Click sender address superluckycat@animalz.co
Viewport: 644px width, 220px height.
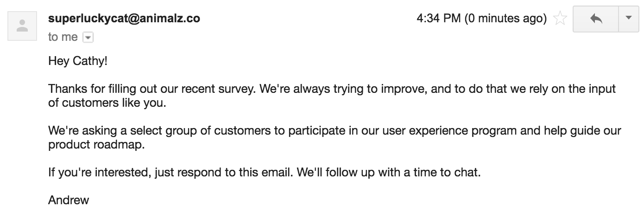click(124, 19)
